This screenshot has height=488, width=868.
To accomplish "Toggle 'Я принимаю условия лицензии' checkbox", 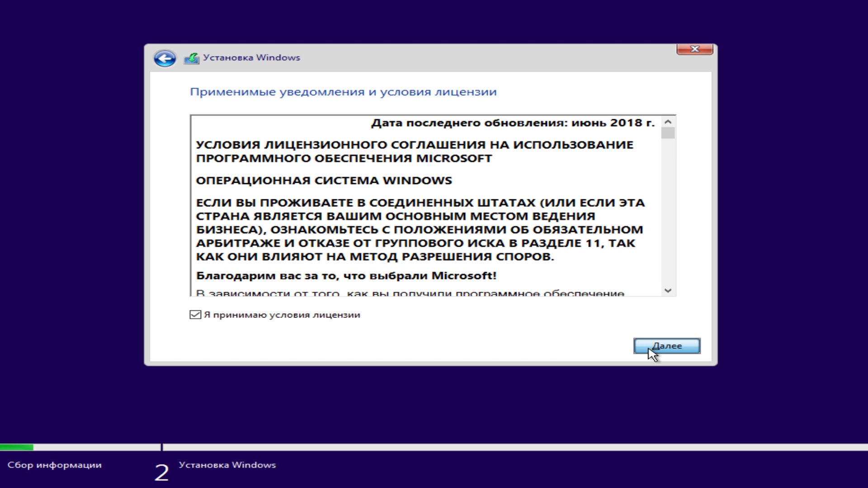I will [x=195, y=315].
